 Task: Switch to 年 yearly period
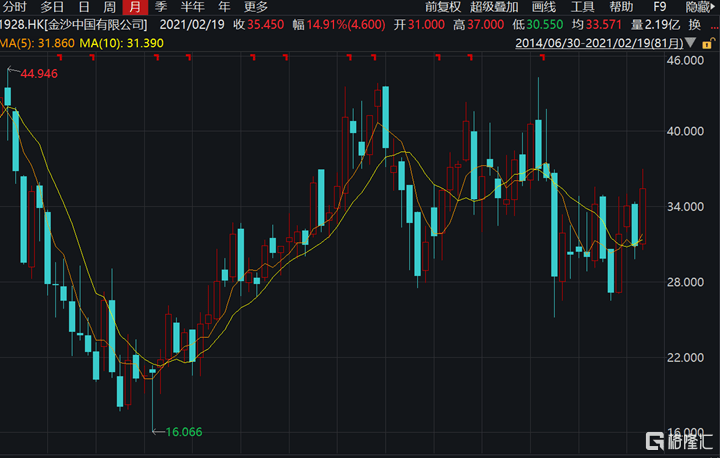[x=224, y=6]
